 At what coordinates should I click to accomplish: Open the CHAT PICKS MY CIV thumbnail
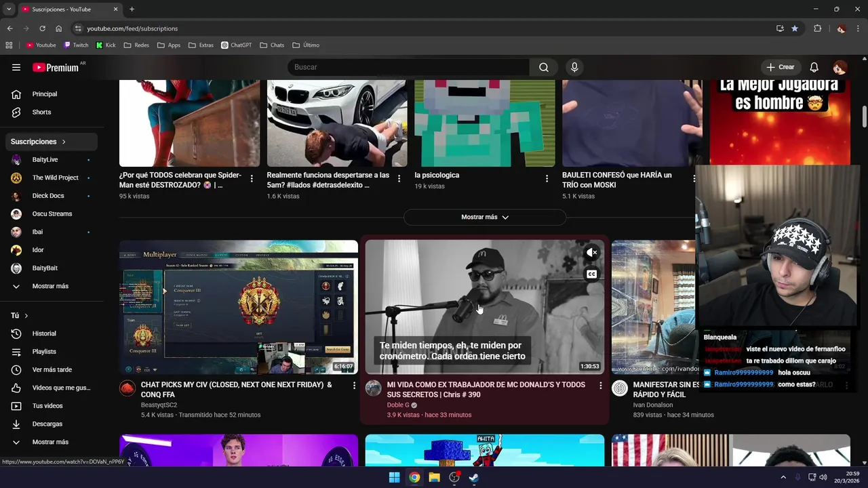(239, 307)
